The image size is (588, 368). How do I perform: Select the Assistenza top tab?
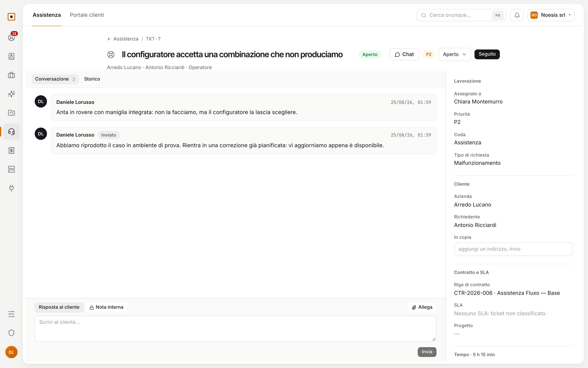coord(47,15)
